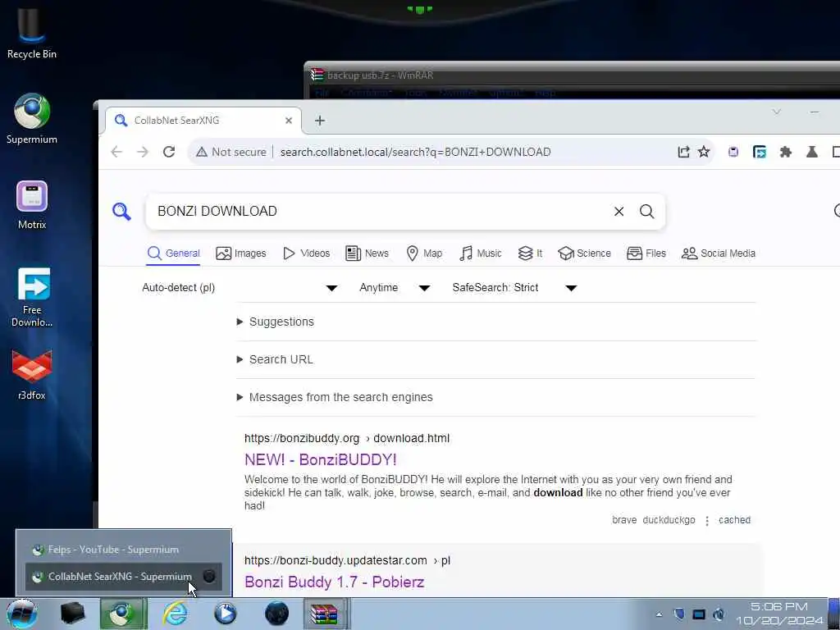Open the extensions puzzle piece icon
This screenshot has height=630, width=840.
[x=785, y=152]
